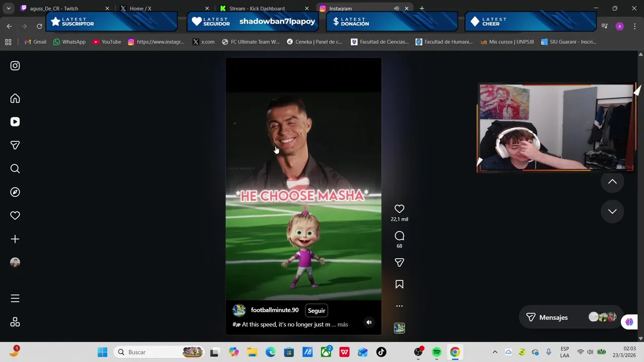Go to Instagram Home feed

tap(15, 99)
